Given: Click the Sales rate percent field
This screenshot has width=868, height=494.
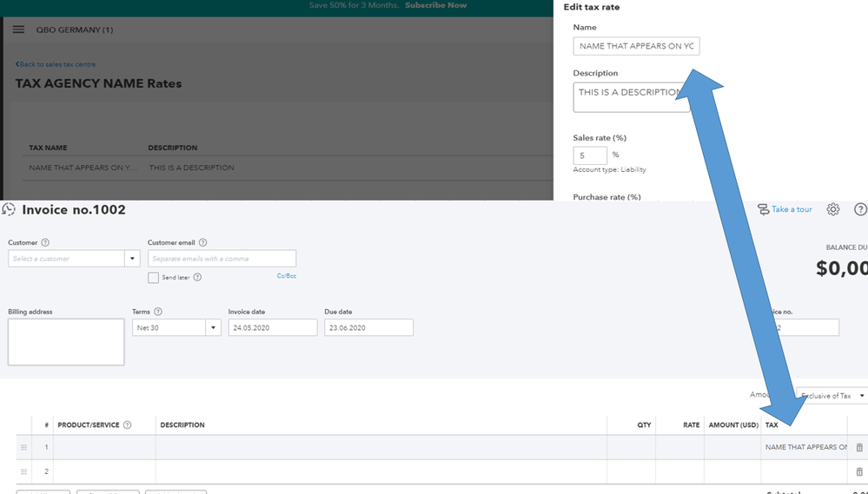Looking at the screenshot, I should 590,155.
